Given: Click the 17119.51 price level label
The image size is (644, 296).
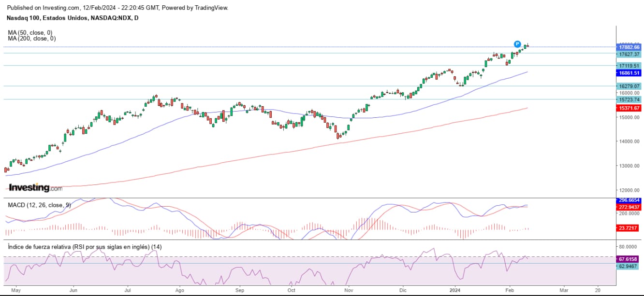Looking at the screenshot, I should [629, 66].
